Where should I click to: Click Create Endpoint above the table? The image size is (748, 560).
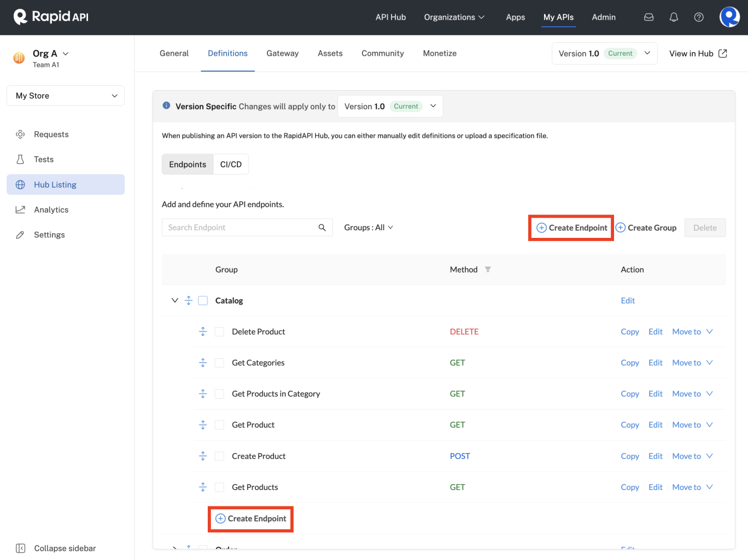click(x=571, y=228)
